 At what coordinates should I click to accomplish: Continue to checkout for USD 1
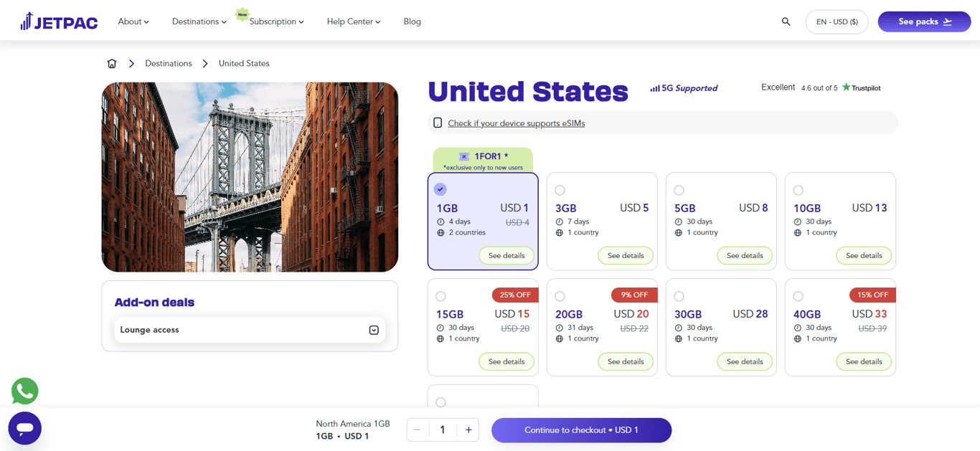pos(581,430)
